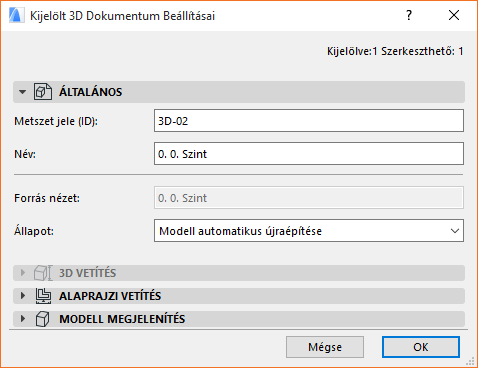This screenshot has height=368, width=478.
Task: Close the 3D Dokumentum settings dialog
Action: pyautogui.click(x=454, y=15)
